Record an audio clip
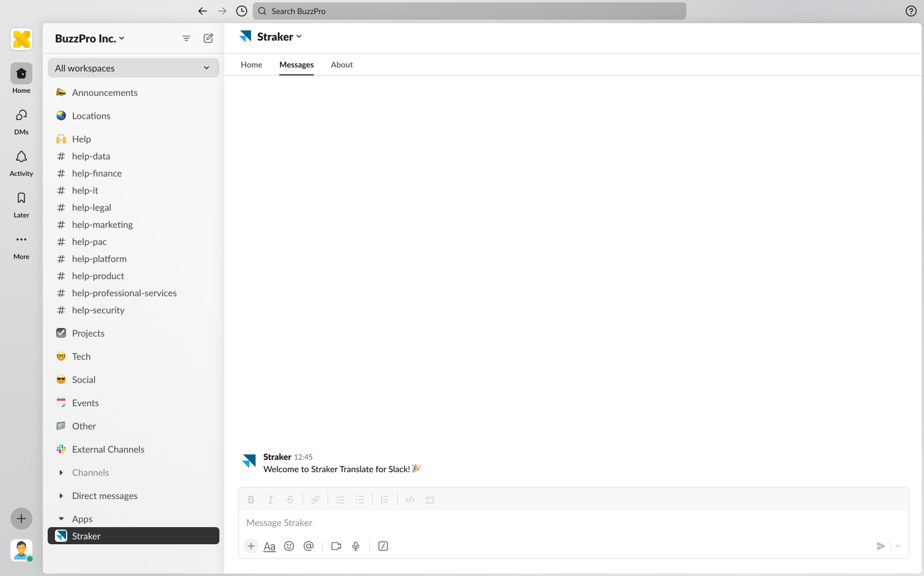The image size is (924, 576). 356,546
